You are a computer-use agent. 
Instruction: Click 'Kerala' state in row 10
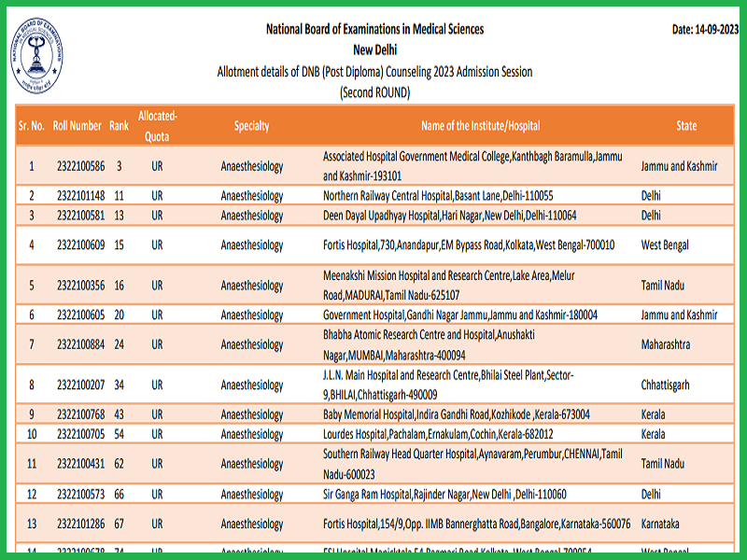coord(653,434)
